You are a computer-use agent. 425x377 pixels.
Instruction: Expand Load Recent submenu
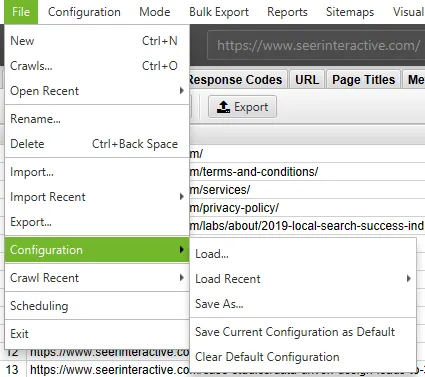click(303, 279)
